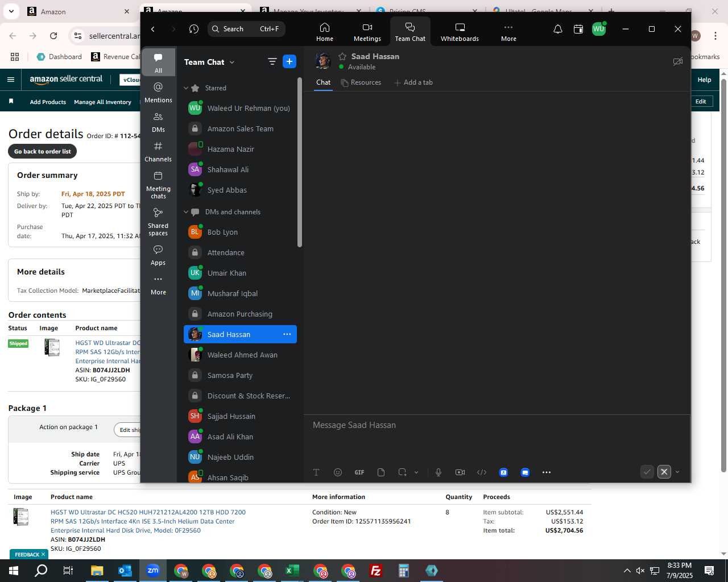Open chat with Sajjad Hussain
Screen dimensions: 728x582
coord(240,416)
